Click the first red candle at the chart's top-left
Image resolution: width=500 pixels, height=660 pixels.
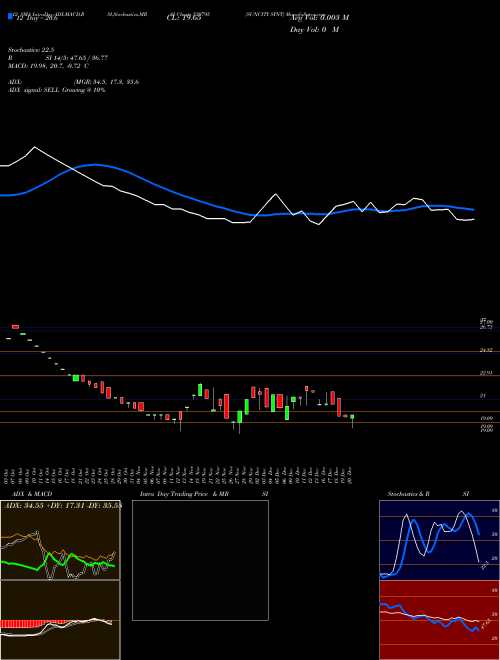(x=16, y=327)
